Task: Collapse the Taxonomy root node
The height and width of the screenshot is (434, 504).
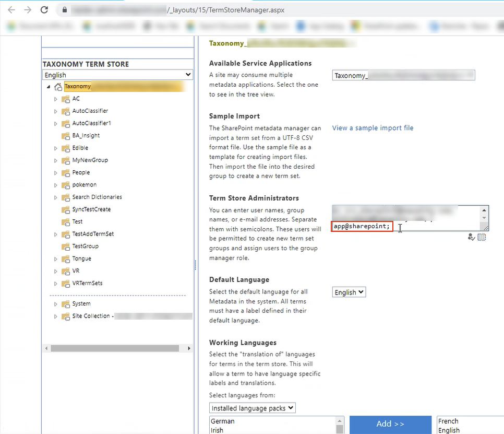Action: [49, 87]
